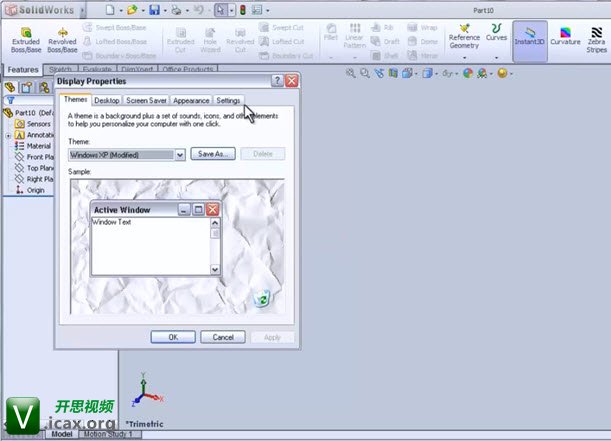611x441 pixels.
Task: Expand the Annotations tree node
Action: point(8,136)
